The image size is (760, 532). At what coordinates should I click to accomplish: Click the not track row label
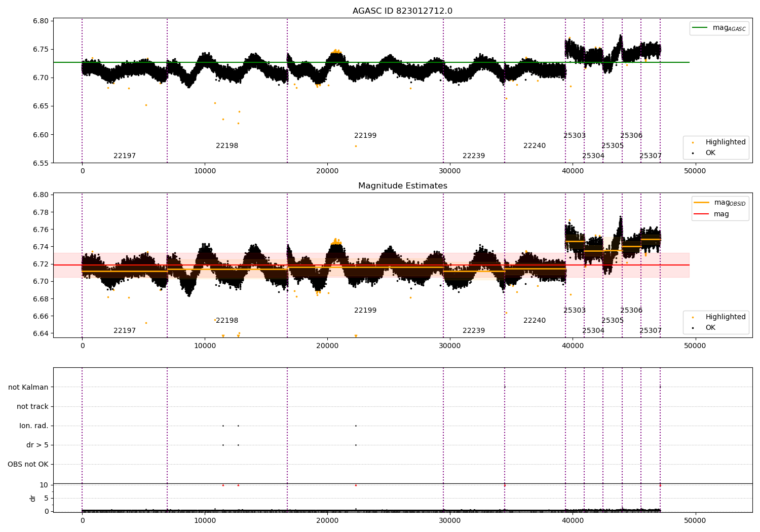point(32,406)
